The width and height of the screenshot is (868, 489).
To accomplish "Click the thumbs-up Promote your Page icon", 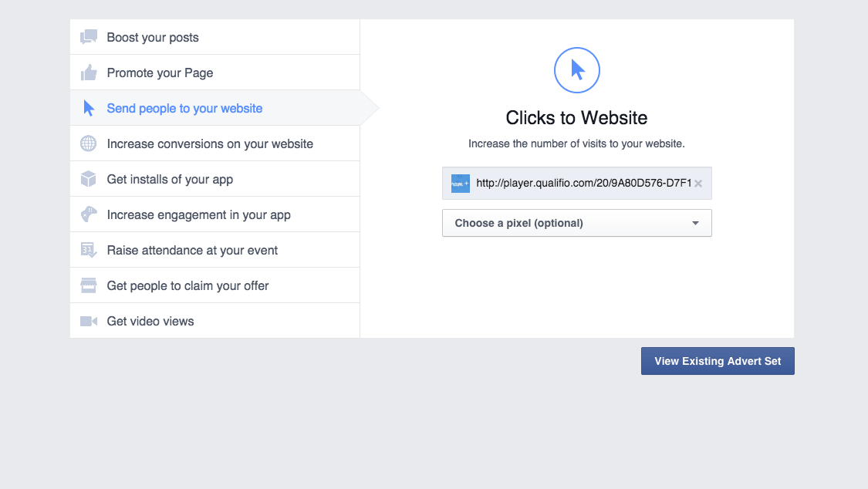I will click(x=89, y=73).
